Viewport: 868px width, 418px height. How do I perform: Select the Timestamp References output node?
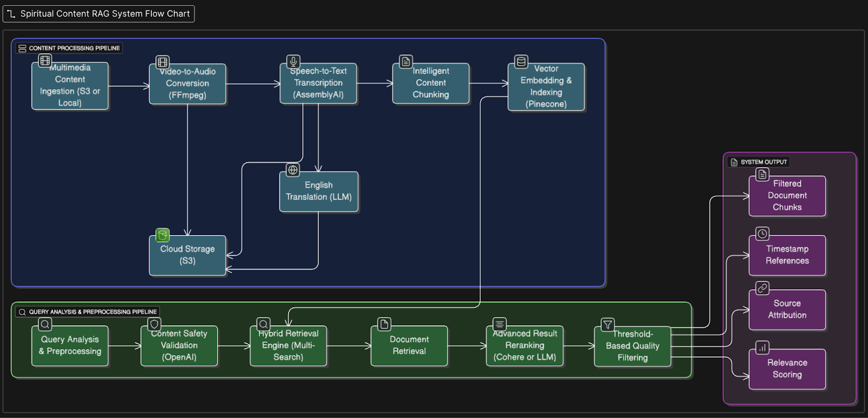[x=787, y=255]
